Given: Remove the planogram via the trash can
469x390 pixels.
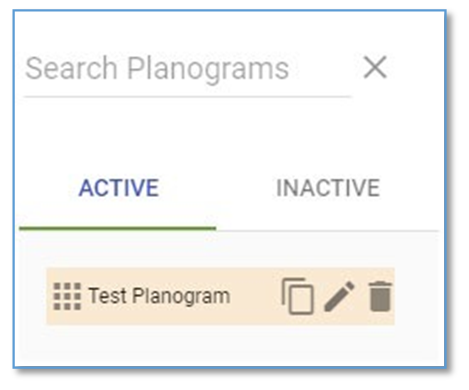Looking at the screenshot, I should click(380, 296).
